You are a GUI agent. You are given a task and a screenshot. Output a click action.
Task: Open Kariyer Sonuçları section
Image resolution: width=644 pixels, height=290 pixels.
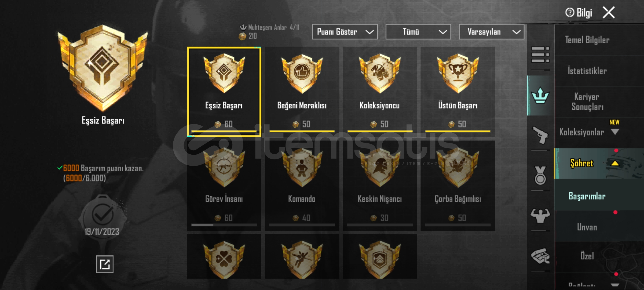[587, 102]
